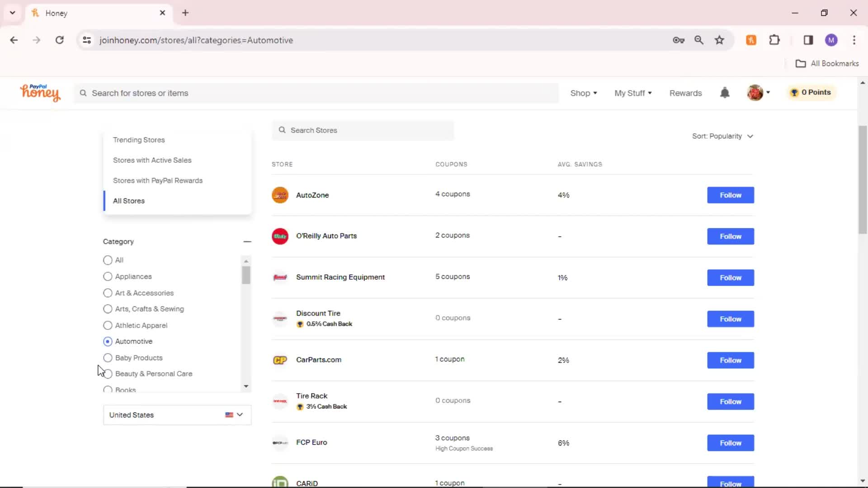This screenshot has width=868, height=488.
Task: Click the Rewards tab link
Action: coord(685,92)
